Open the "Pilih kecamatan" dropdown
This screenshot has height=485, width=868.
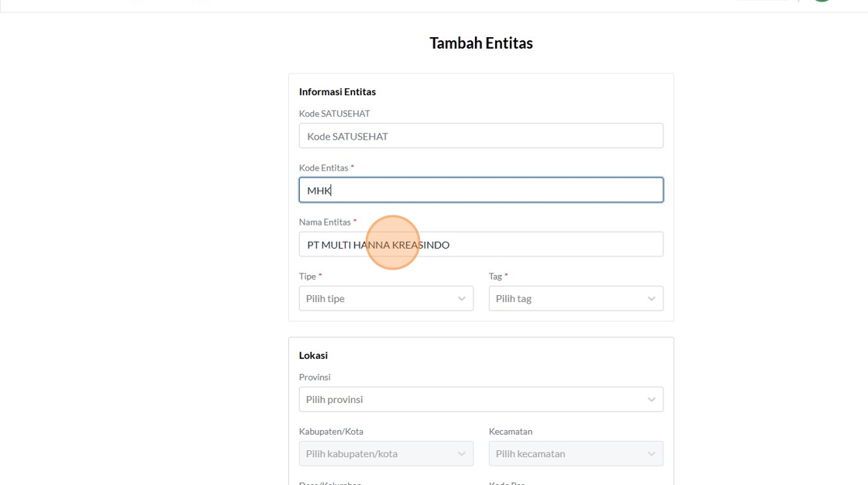[x=568, y=454]
